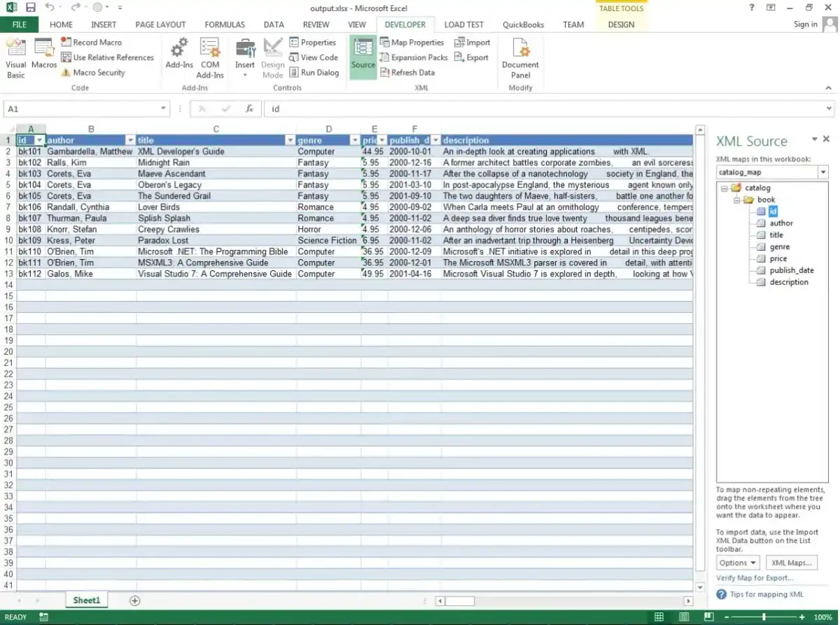Open Tips for mapping XML link
This screenshot has height=625, width=840.
point(766,594)
